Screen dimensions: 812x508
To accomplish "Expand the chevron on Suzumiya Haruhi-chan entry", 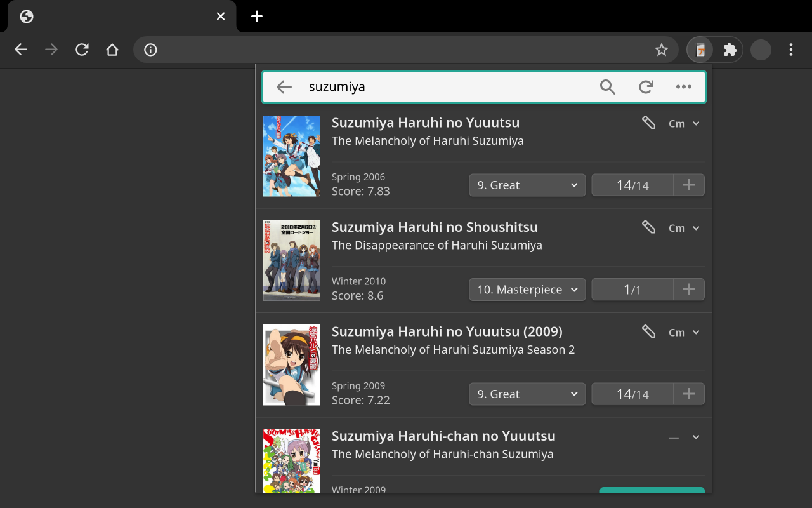I will [x=695, y=437].
